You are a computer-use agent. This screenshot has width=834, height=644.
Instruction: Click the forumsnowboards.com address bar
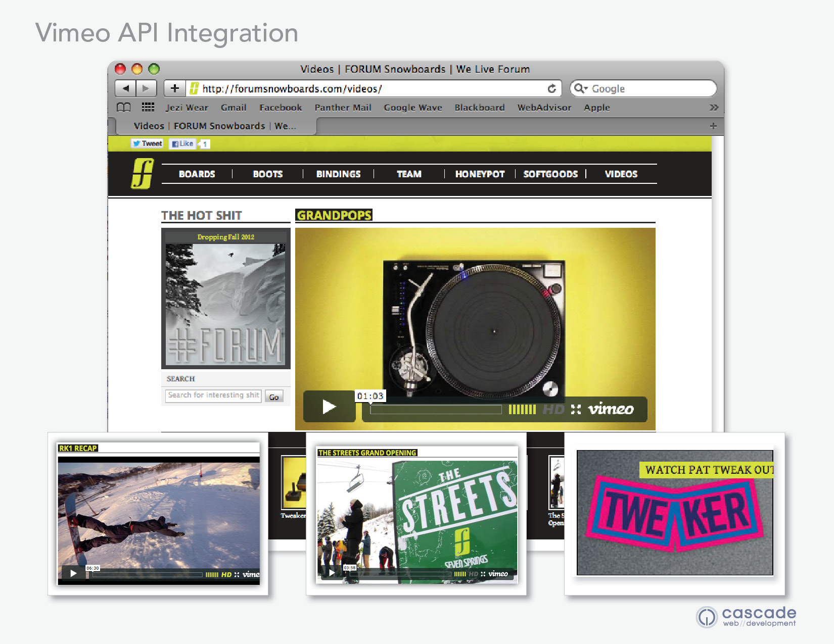tap(373, 88)
